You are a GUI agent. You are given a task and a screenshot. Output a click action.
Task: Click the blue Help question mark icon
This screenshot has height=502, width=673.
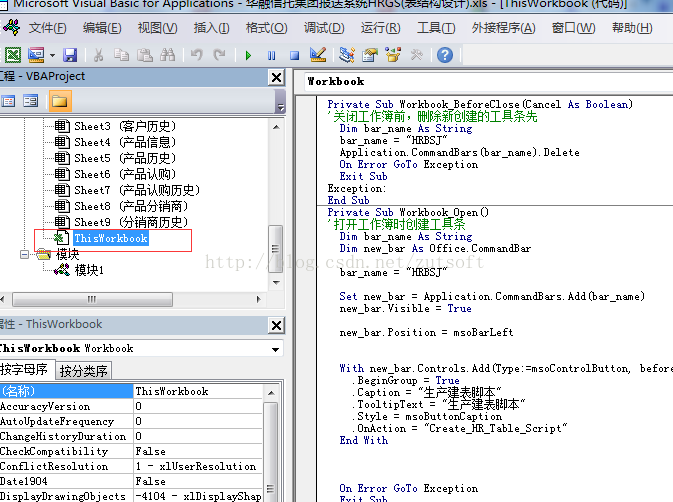[445, 55]
